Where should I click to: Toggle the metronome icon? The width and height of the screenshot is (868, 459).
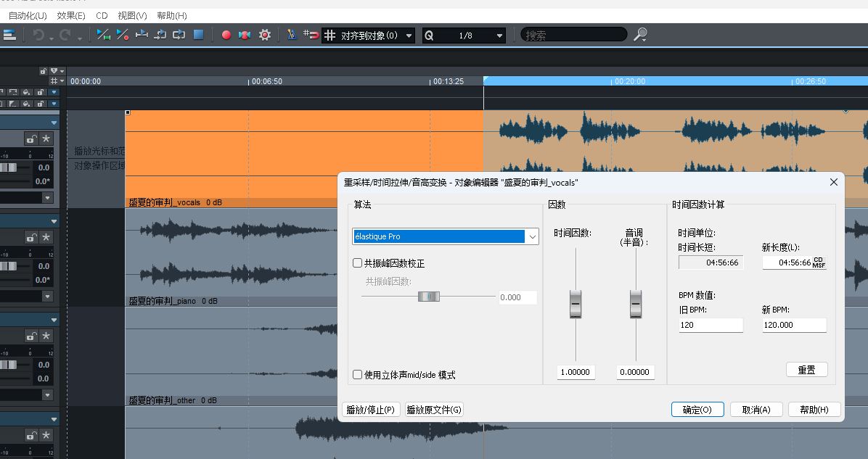[x=292, y=35]
